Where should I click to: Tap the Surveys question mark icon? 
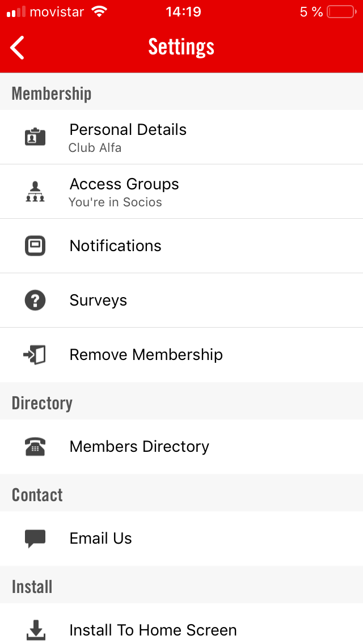point(35,300)
